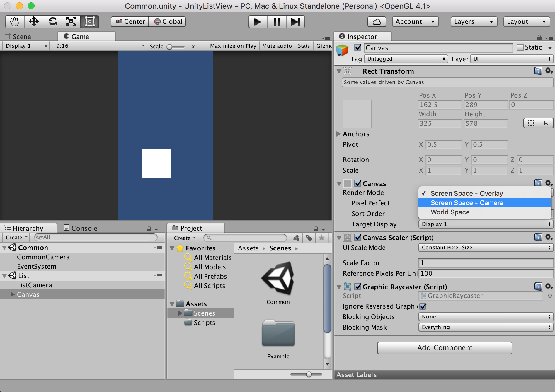The image size is (555, 392).
Task: Open the Blocking Mask dropdown
Action: 486,327
